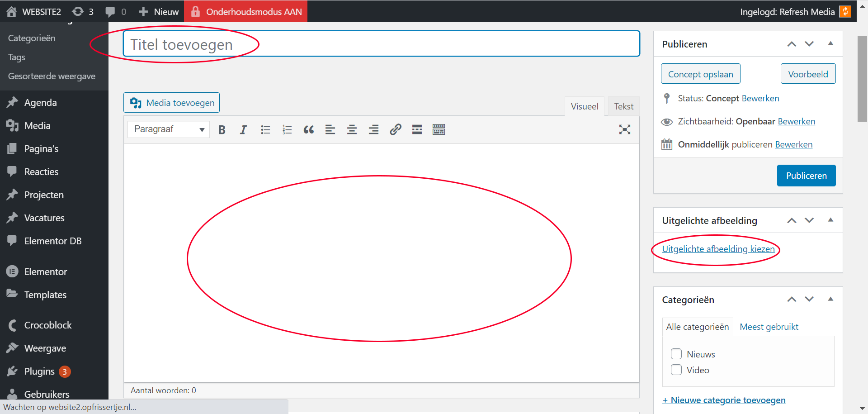Insert the Read More tag
Image resolution: width=868 pixels, height=414 pixels.
[417, 130]
